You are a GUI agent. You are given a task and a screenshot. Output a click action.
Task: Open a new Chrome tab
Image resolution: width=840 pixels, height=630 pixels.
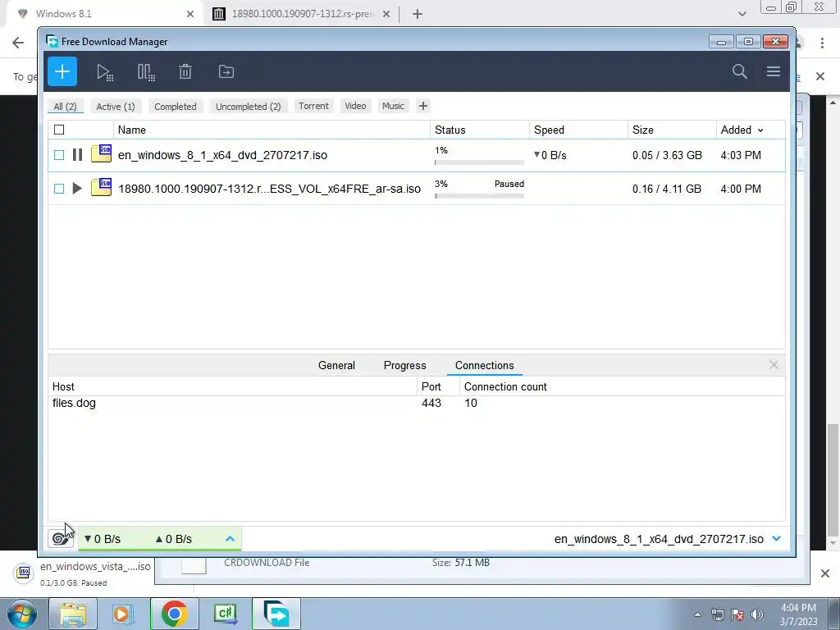tap(418, 14)
